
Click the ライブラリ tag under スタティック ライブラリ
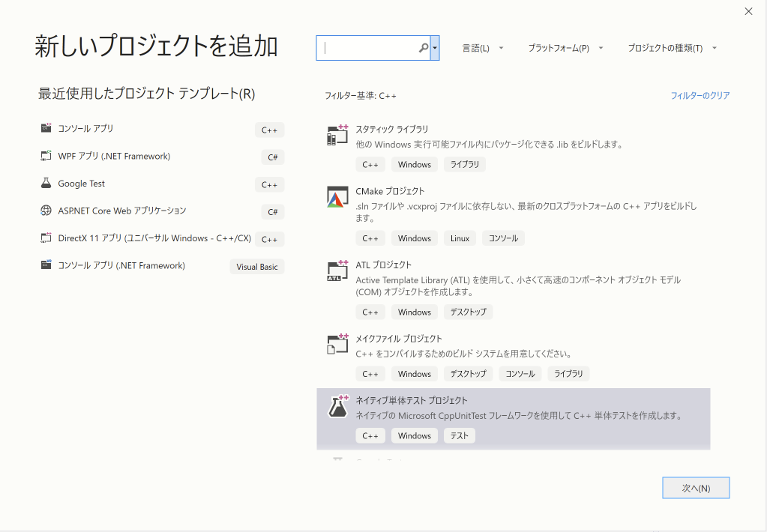465,164
